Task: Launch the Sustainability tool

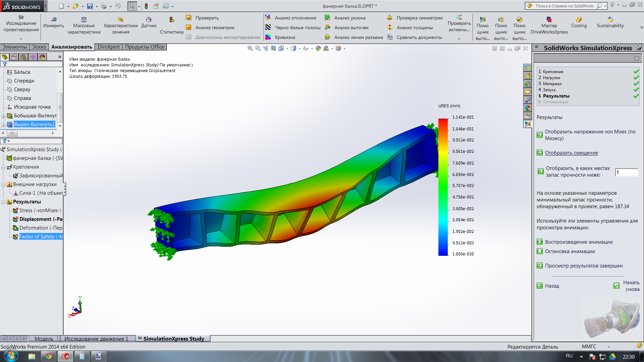Action: (610, 19)
